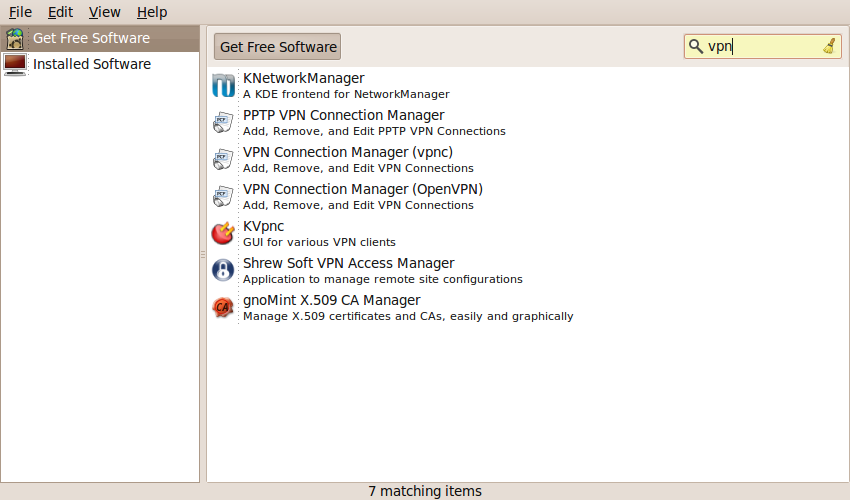Click the red KVpnc app icon
The height and width of the screenshot is (500, 850).
pos(223,233)
